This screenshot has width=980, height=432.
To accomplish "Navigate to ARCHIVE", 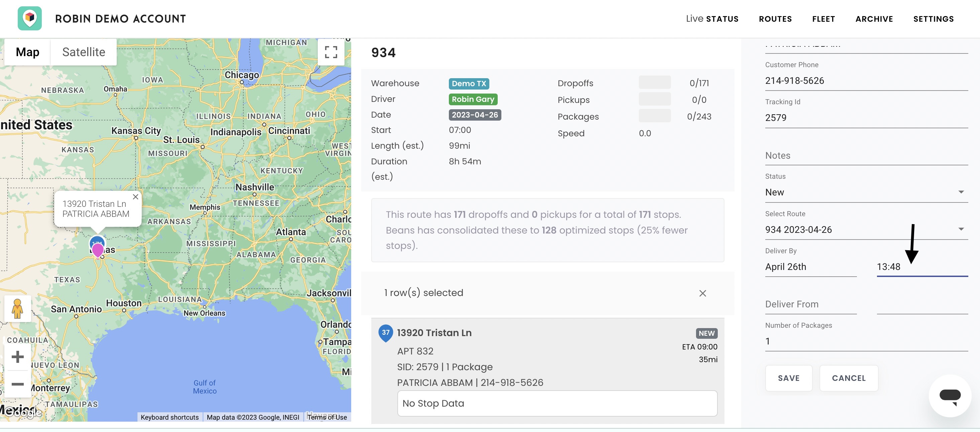I will tap(874, 19).
